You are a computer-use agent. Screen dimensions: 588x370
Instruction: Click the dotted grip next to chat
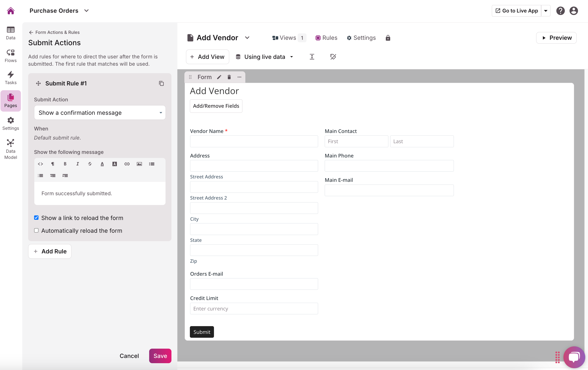tap(558, 357)
